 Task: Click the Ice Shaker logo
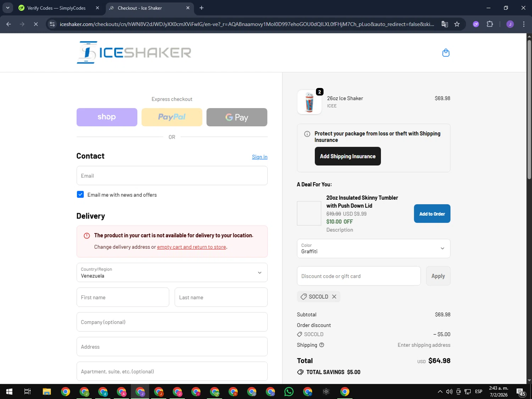click(x=134, y=52)
